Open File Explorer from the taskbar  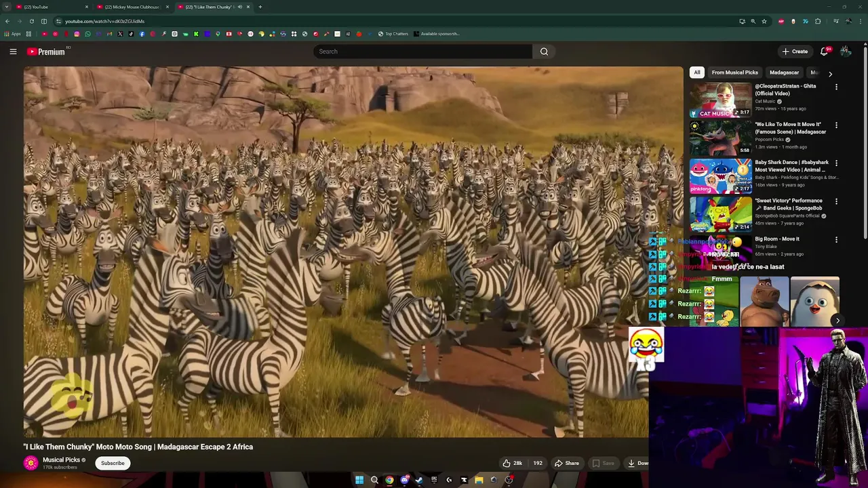point(479,480)
